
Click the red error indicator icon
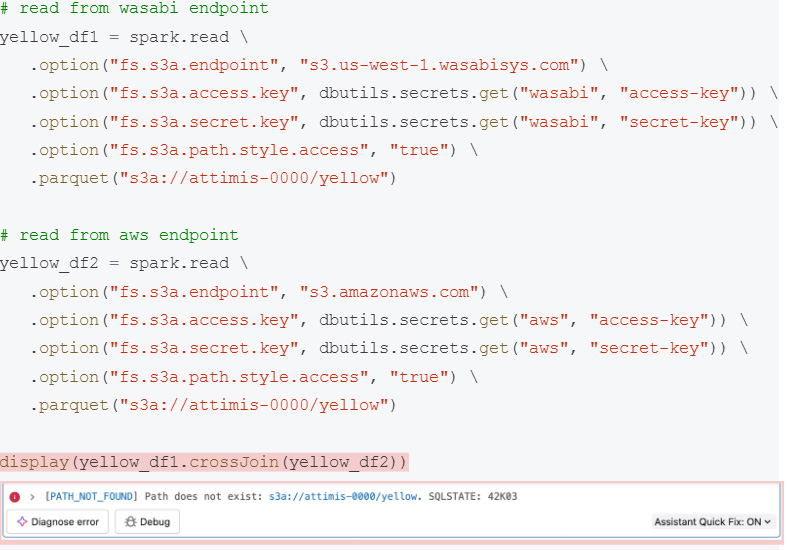pyautogui.click(x=15, y=497)
